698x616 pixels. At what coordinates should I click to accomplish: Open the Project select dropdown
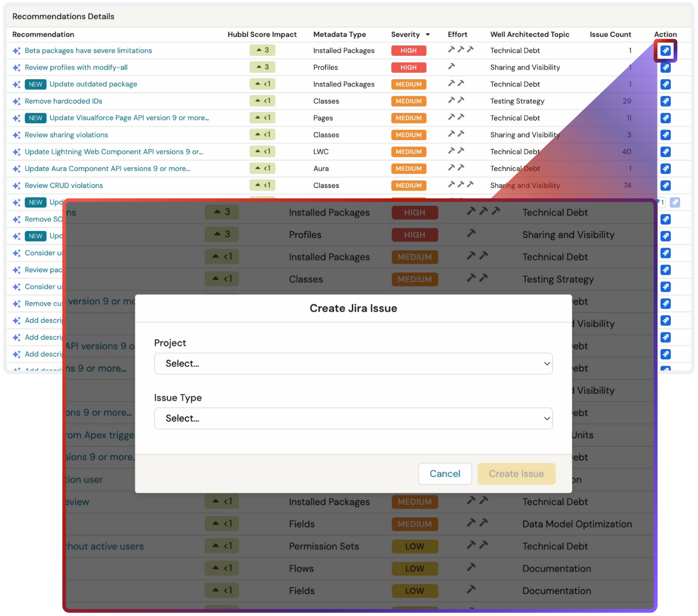353,364
